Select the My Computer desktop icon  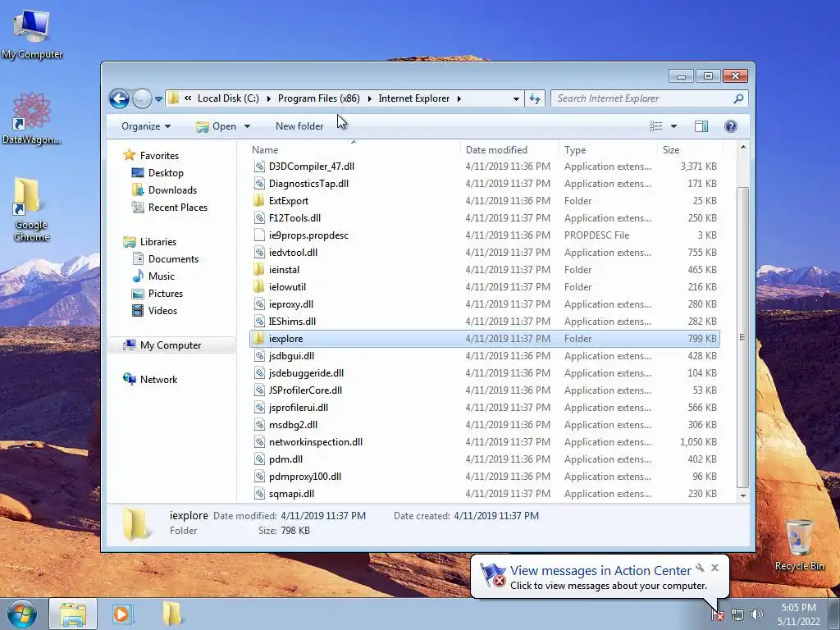click(32, 34)
